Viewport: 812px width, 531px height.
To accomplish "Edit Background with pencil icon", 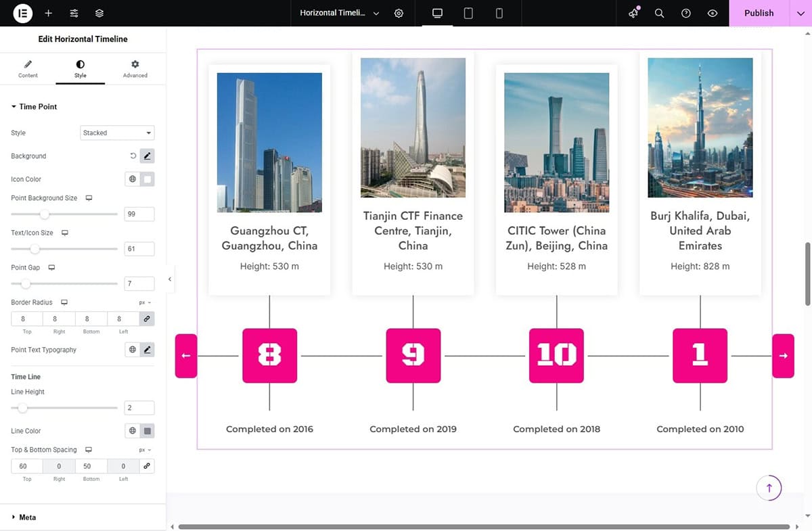I will [148, 156].
